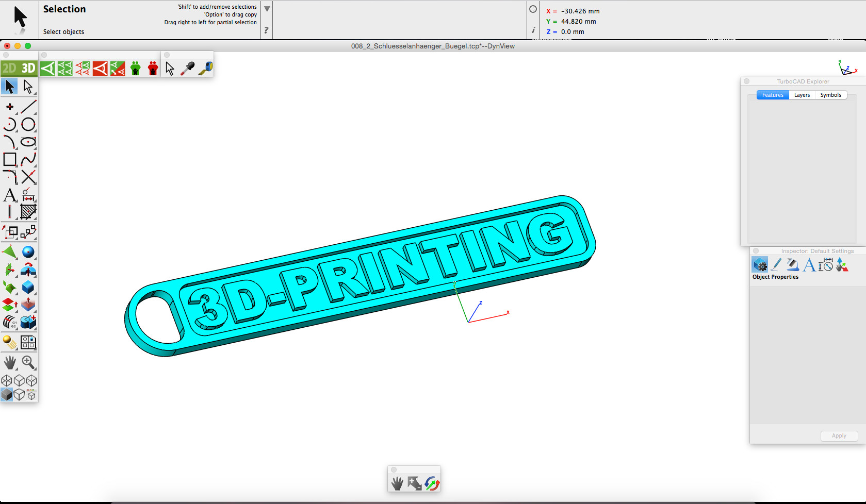Switch to 3D mode
The height and width of the screenshot is (504, 866).
(28, 68)
